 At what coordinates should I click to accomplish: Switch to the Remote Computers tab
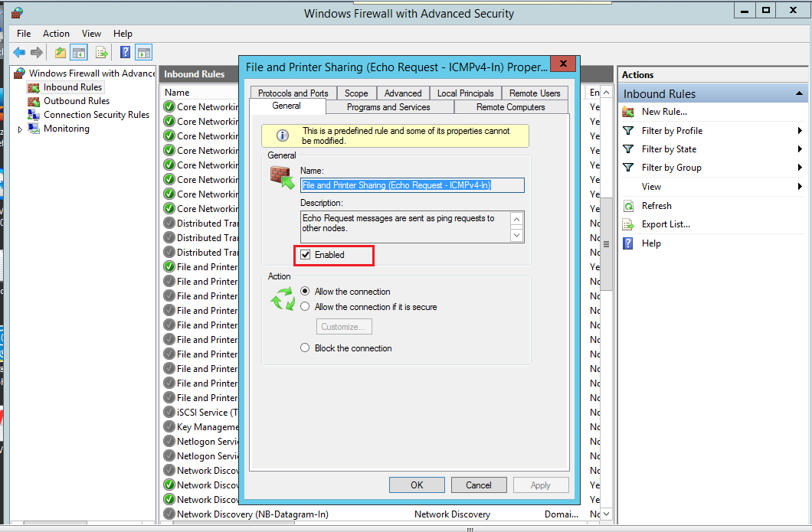(511, 107)
